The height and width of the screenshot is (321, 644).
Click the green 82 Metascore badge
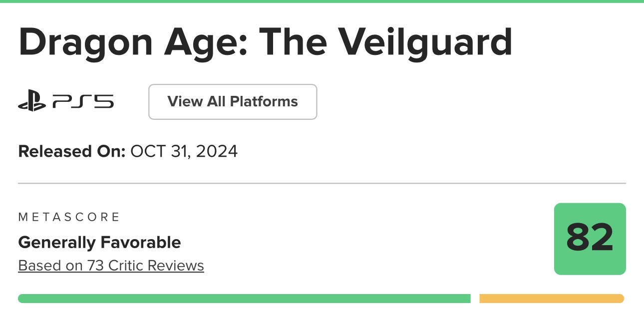pyautogui.click(x=590, y=239)
